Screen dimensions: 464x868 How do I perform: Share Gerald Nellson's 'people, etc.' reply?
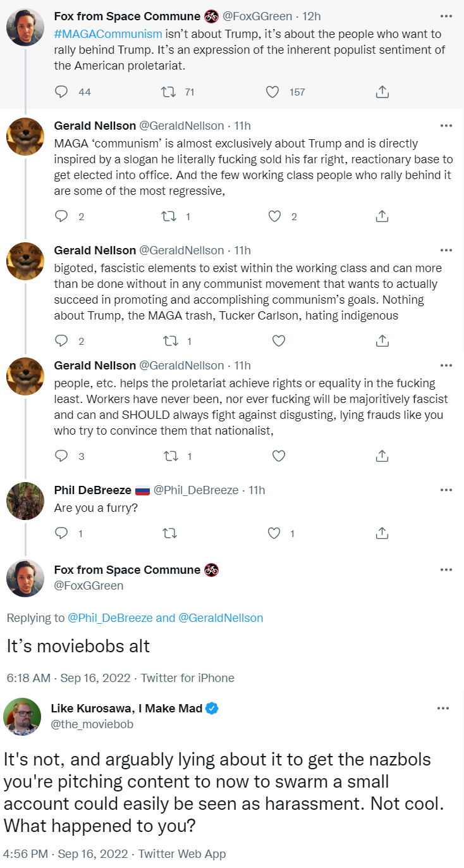pyautogui.click(x=382, y=456)
